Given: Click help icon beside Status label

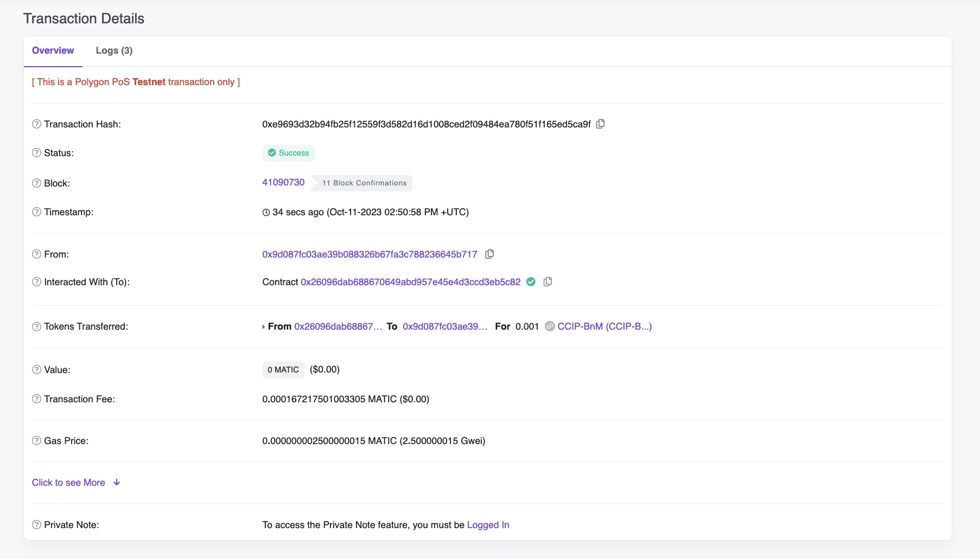Looking at the screenshot, I should [36, 153].
